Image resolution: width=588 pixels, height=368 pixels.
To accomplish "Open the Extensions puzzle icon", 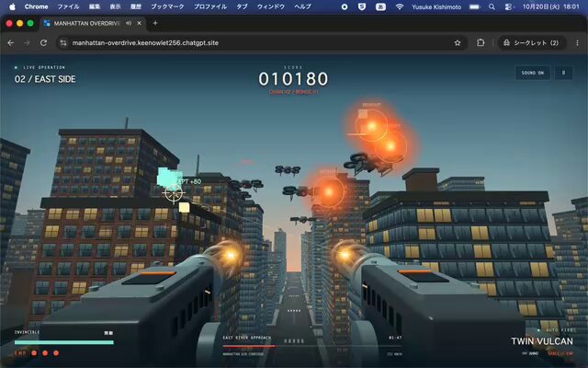I will [x=481, y=43].
